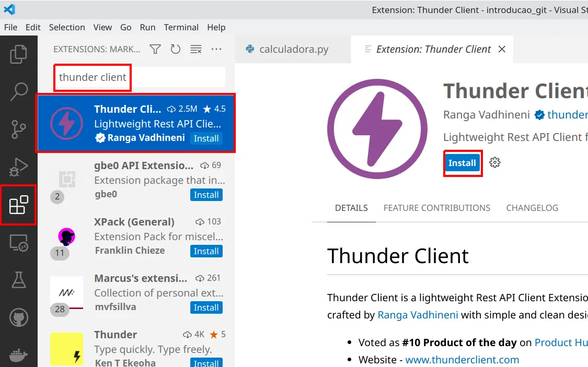Open the Explorer view in activity bar
Image resolution: width=588 pixels, height=367 pixels.
[x=18, y=54]
